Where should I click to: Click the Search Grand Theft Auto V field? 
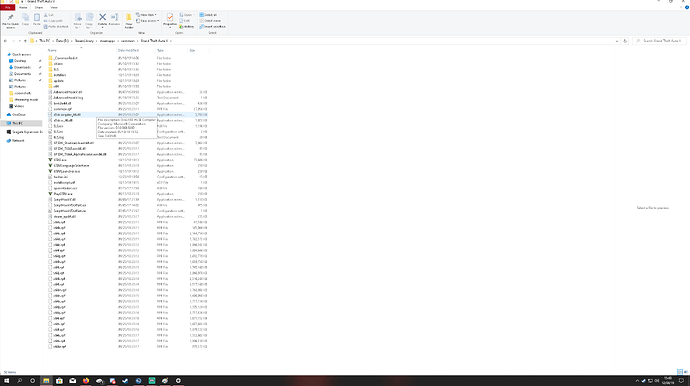(x=659, y=41)
